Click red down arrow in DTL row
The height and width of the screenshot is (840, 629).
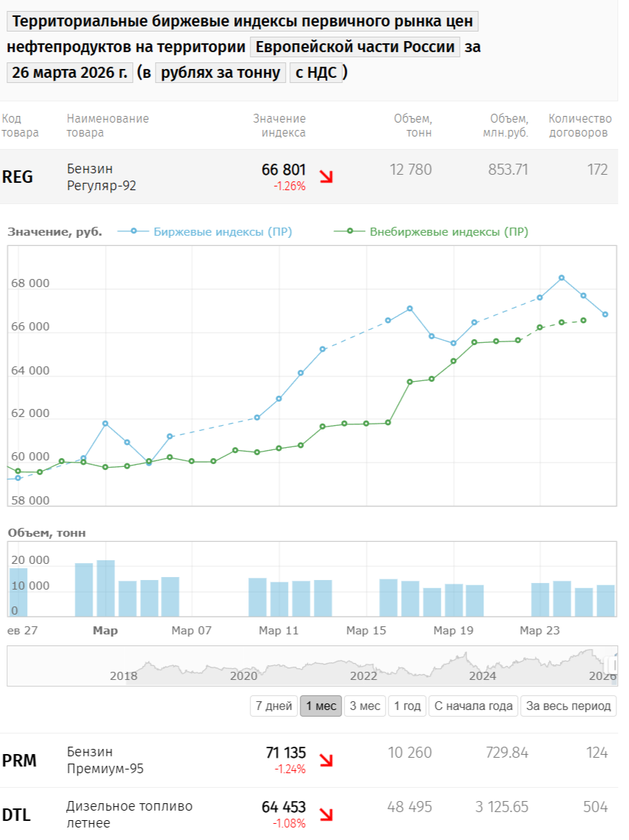click(x=326, y=814)
